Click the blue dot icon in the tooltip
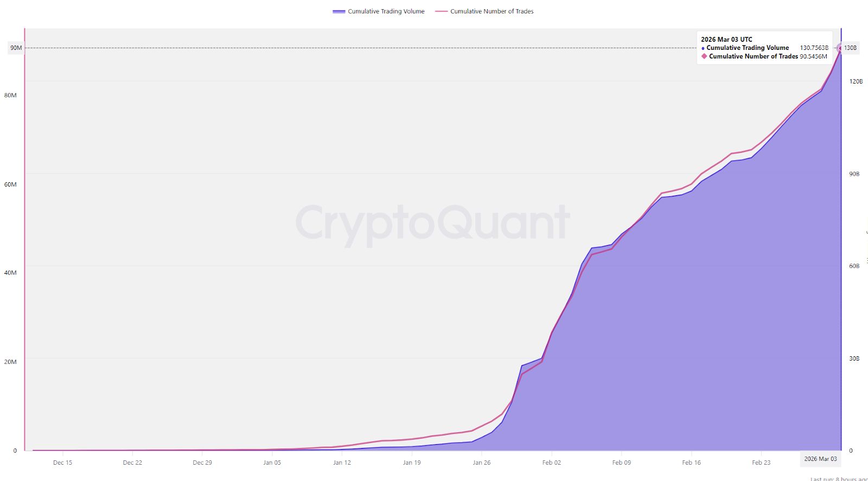This screenshot has height=481, width=868. (703, 48)
